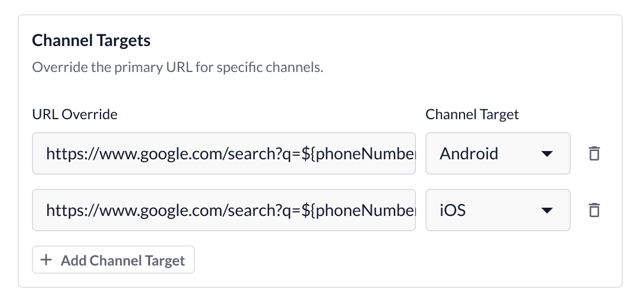Click the override primary URL description text
The width and height of the screenshot is (644, 308).
(177, 67)
